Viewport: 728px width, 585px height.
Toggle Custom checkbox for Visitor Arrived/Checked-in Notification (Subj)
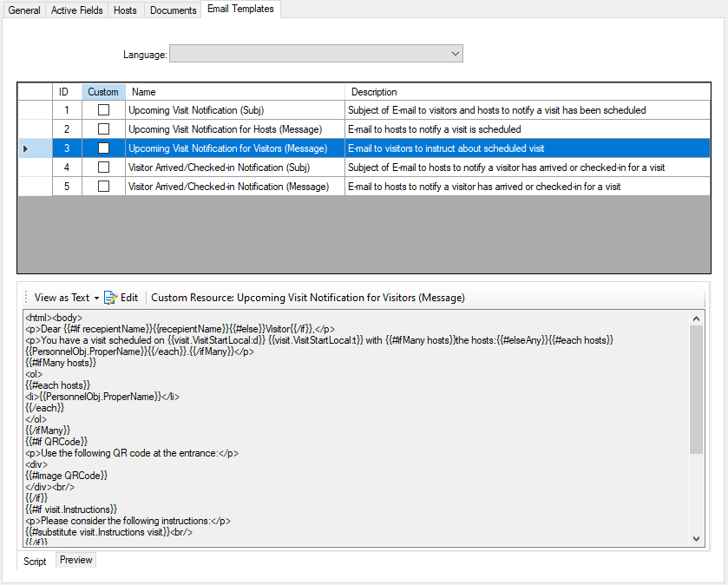[x=103, y=168]
